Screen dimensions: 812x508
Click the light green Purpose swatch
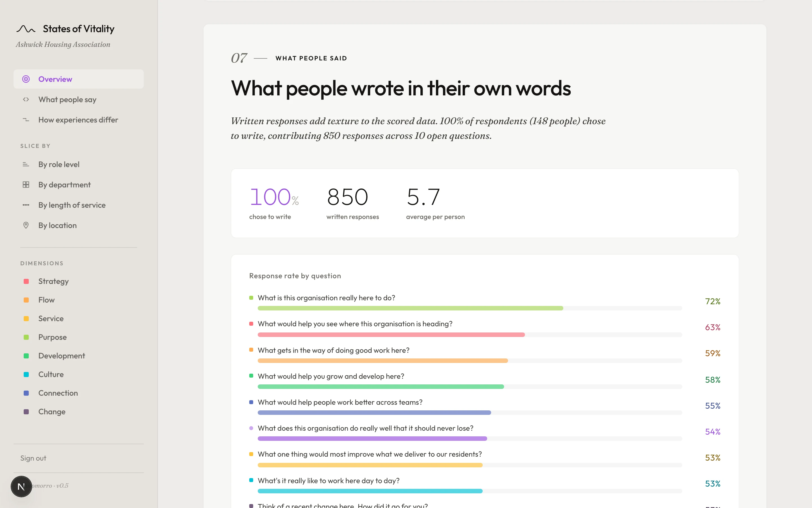(26, 337)
